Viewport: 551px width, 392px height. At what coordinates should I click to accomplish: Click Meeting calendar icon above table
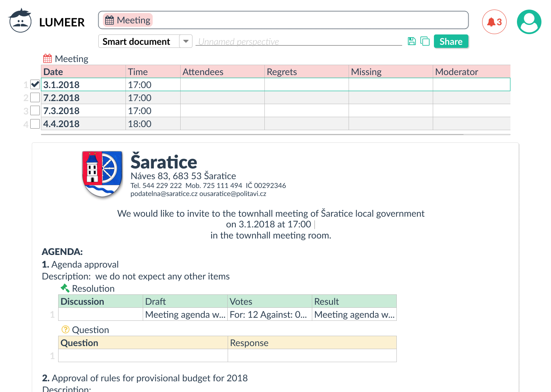47,59
